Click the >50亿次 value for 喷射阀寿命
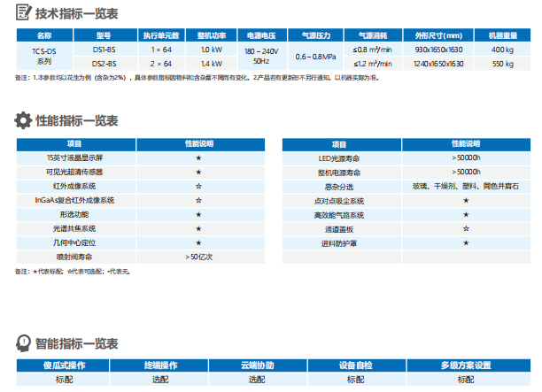The width and height of the screenshot is (542, 392). [198, 256]
